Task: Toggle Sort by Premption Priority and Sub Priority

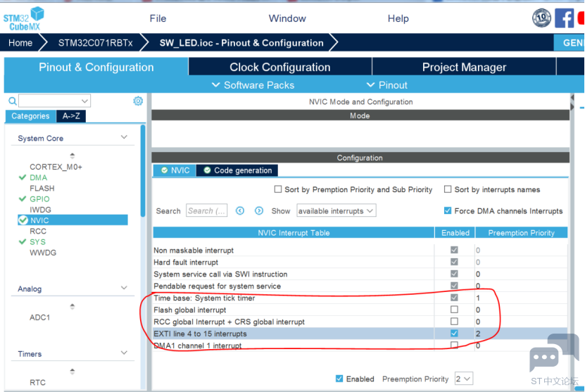Action: pos(278,189)
